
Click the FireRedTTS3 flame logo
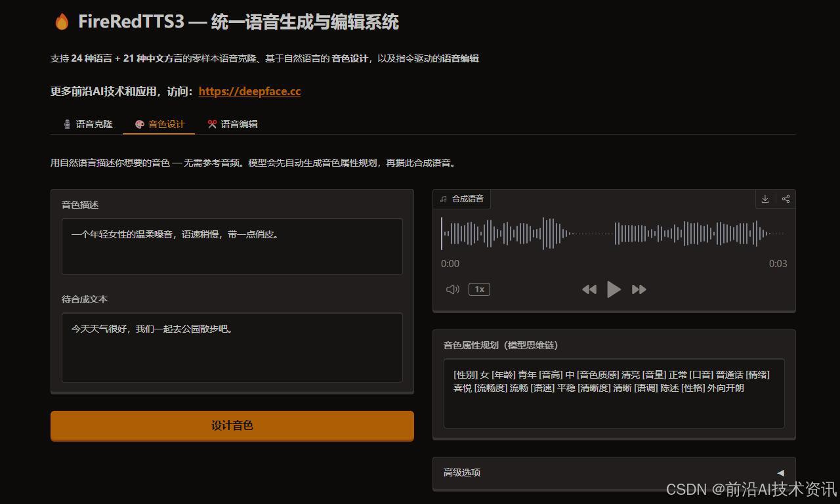coord(62,22)
